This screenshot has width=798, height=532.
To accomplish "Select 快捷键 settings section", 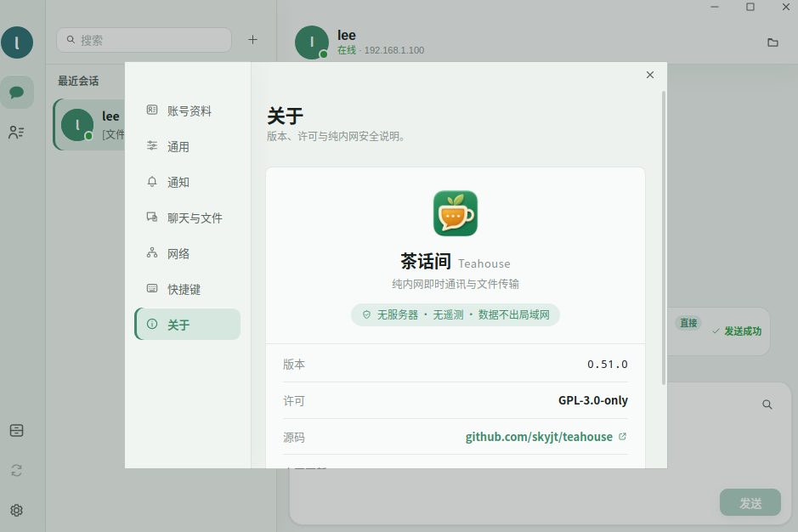I will pyautogui.click(x=187, y=289).
